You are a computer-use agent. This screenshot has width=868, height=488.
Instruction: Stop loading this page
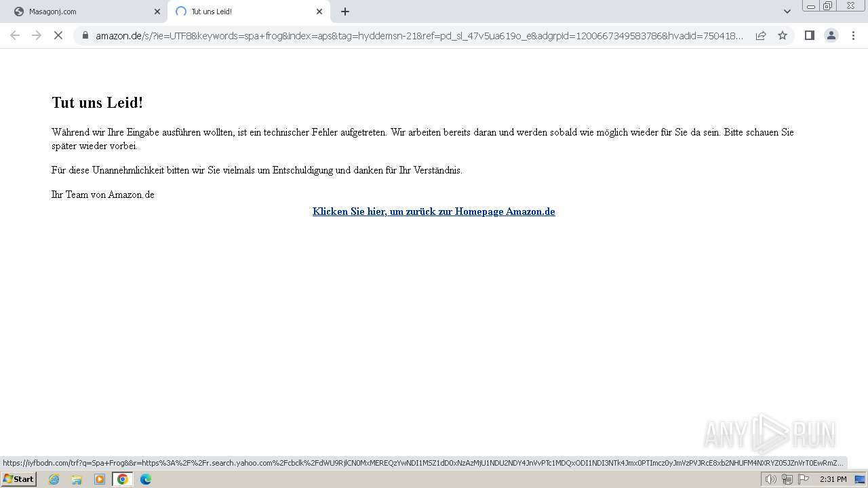tap(58, 35)
